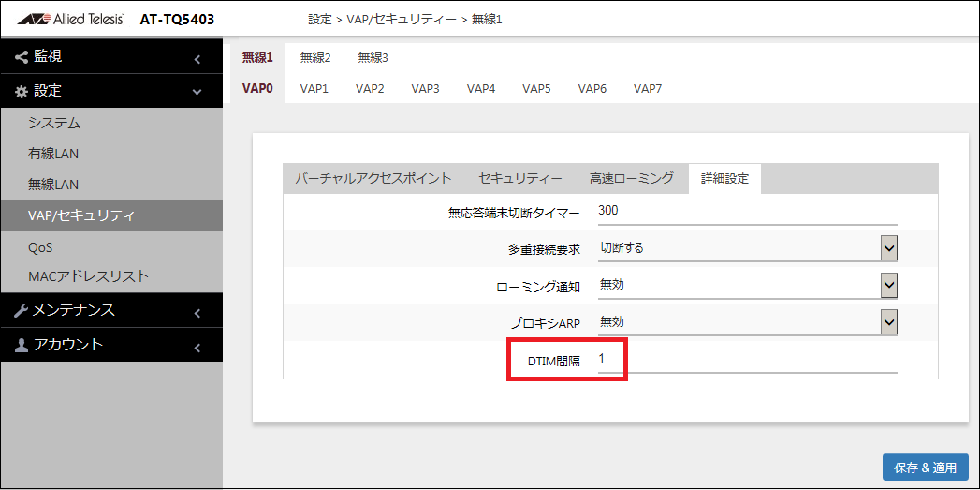Expand the 監視 menu chevron

(x=197, y=58)
